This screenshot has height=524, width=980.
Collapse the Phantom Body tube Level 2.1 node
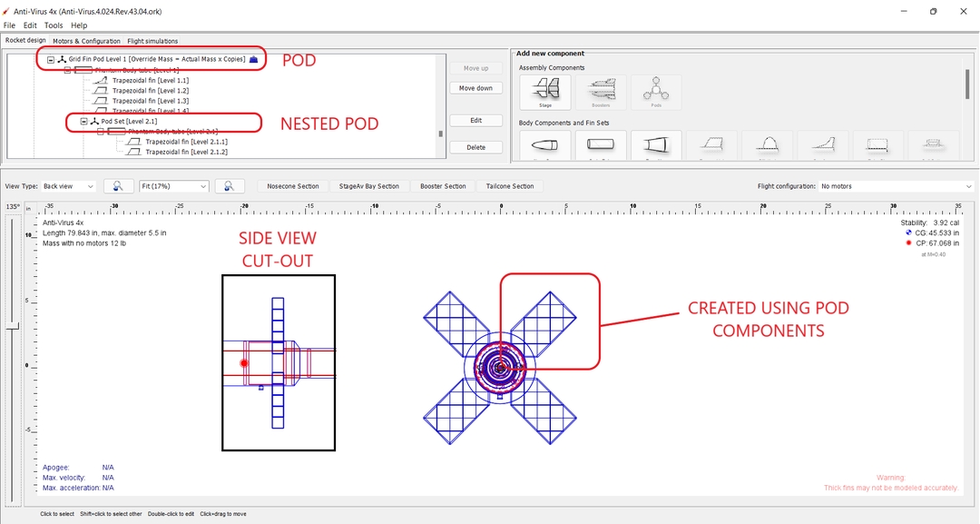pos(101,132)
